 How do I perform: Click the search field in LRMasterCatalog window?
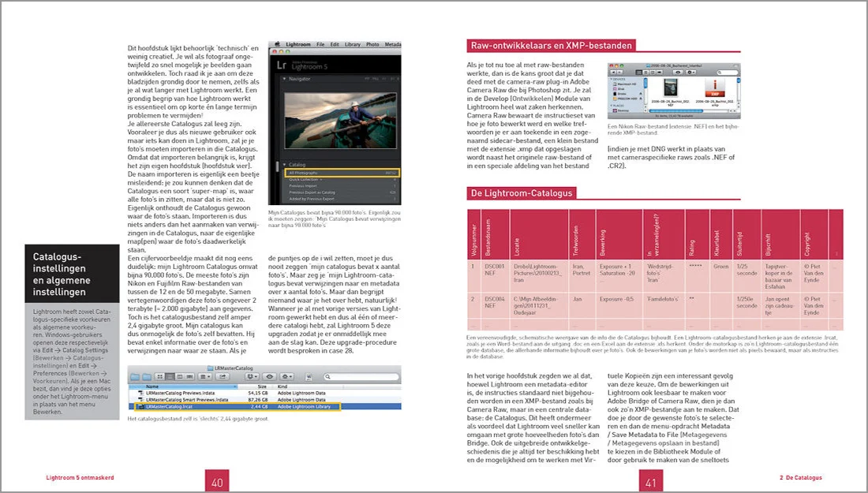tap(361, 377)
